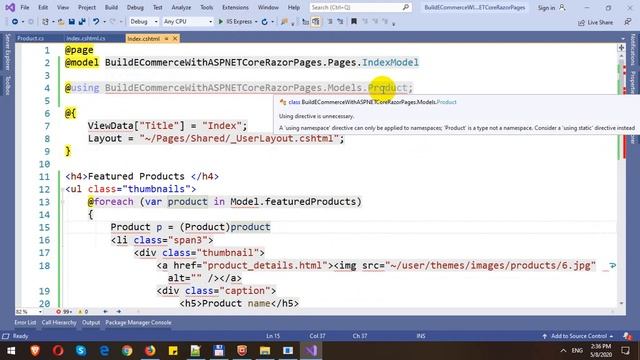Open the zoom level dropdown in editor footer
Image resolution: width=640 pixels, height=360 pixels.
[x=40, y=312]
